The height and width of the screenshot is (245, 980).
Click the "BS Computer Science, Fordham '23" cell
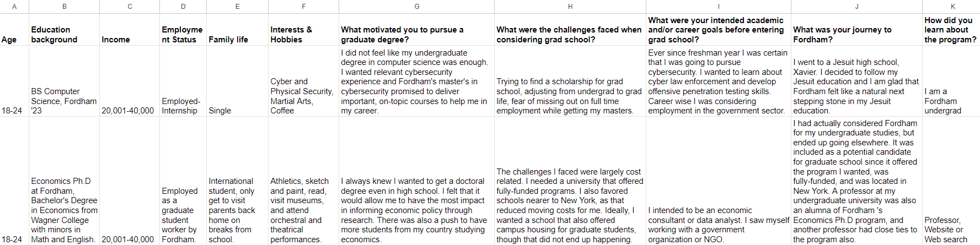pos(63,101)
